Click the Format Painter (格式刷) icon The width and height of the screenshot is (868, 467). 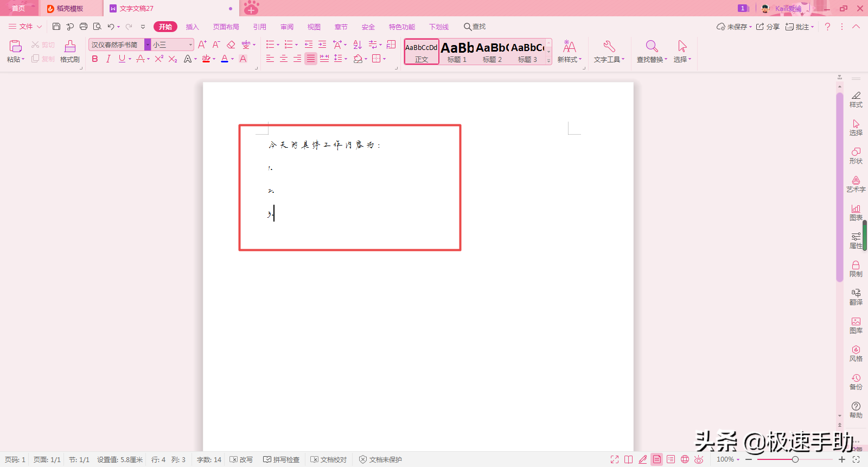(70, 47)
